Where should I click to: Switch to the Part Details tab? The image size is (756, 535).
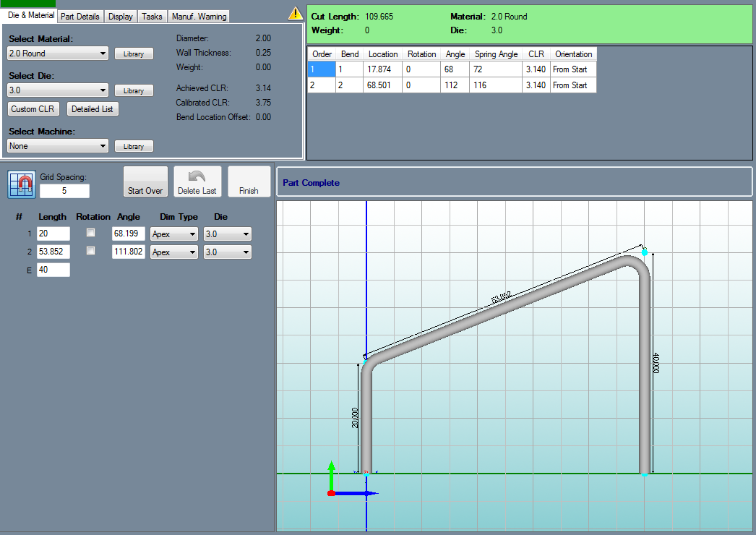(80, 17)
